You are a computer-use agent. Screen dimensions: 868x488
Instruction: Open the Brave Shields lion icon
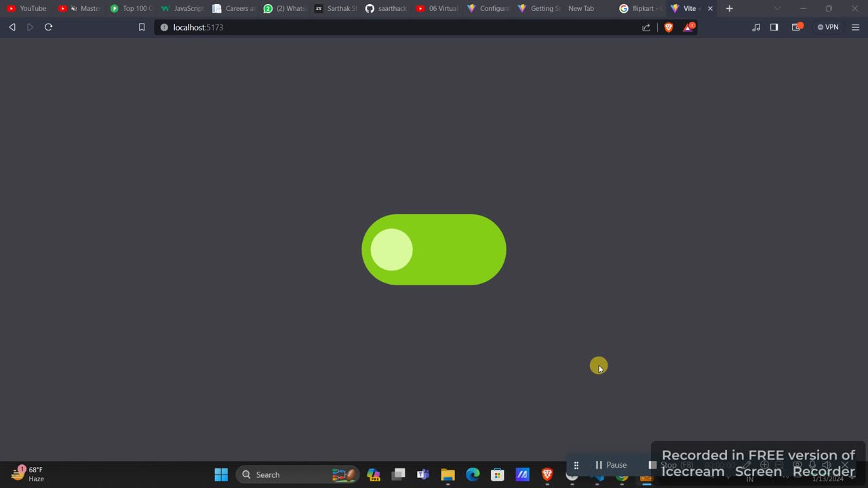coord(669,27)
